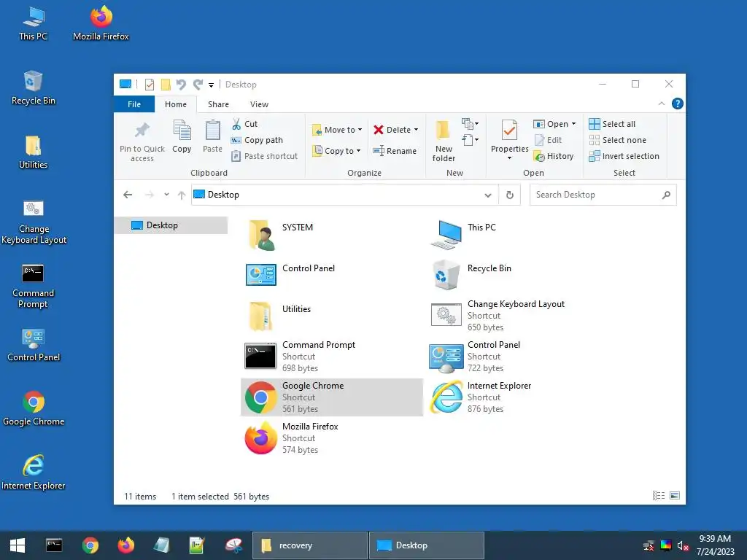Select Change Keyboard Layout shortcut in list
Viewport: 747px width, 560px height.
[x=517, y=316]
